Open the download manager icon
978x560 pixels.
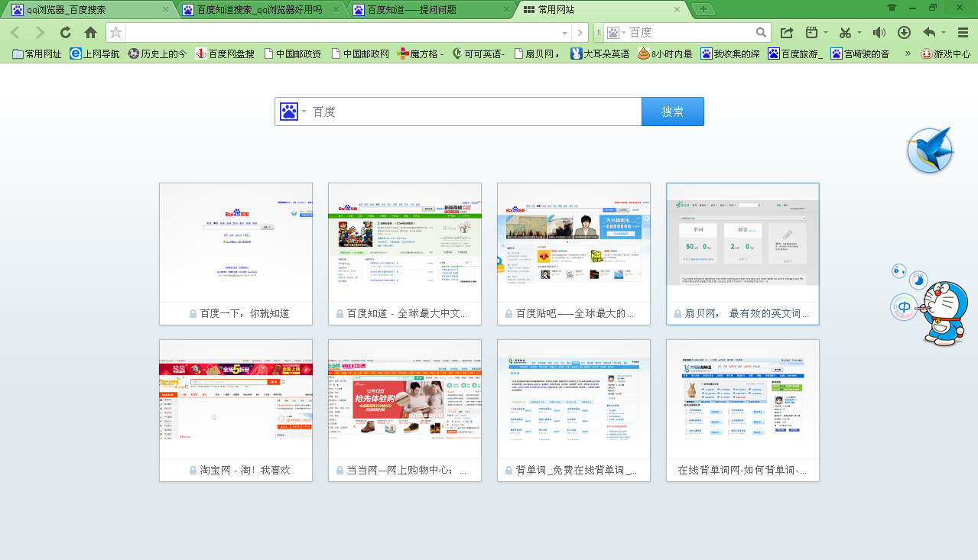point(904,32)
